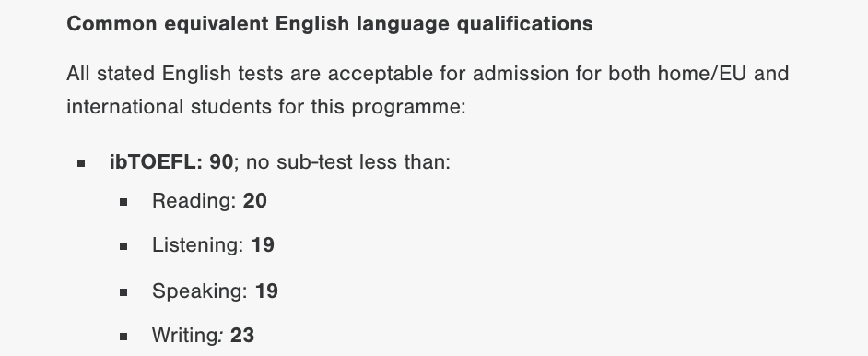Click the word Reading in list

[x=192, y=201]
